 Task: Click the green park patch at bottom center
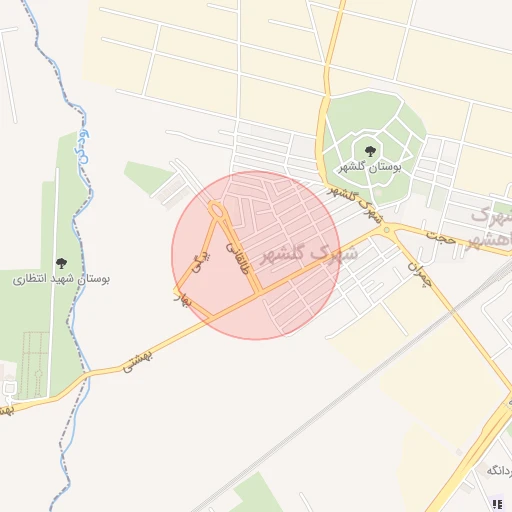pyautogui.click(x=257, y=493)
